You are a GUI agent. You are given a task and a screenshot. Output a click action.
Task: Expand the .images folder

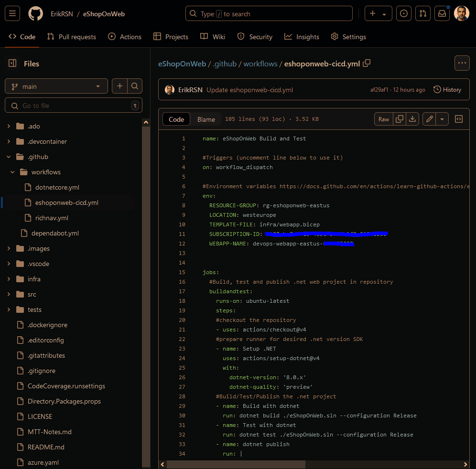click(x=9, y=248)
